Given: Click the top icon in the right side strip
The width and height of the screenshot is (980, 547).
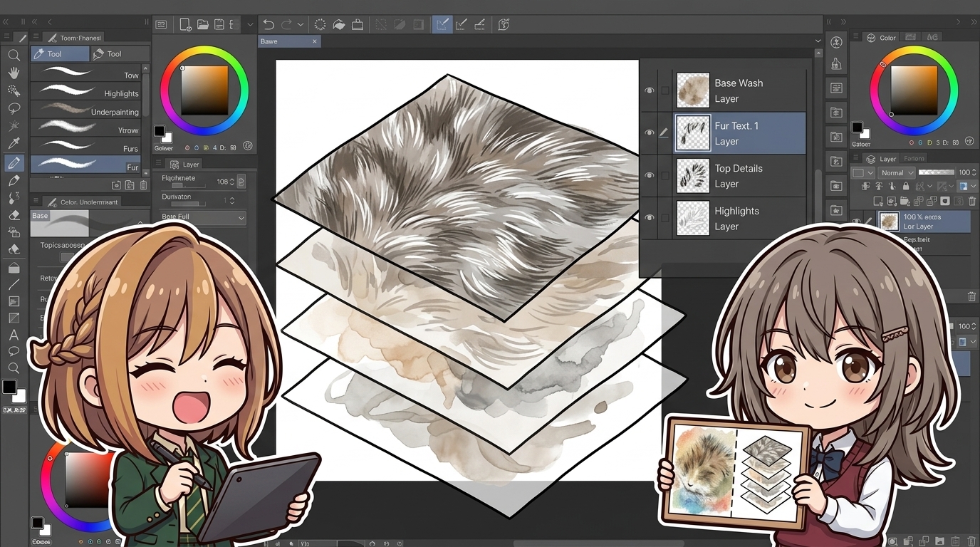Looking at the screenshot, I should click(x=837, y=42).
